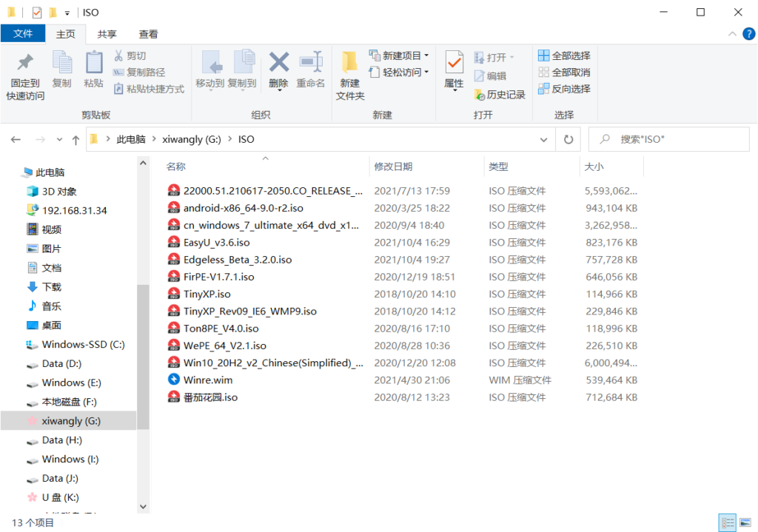This screenshot has width=758, height=532.
Task: Open the New item (新建项目) dropdown
Action: (399, 55)
